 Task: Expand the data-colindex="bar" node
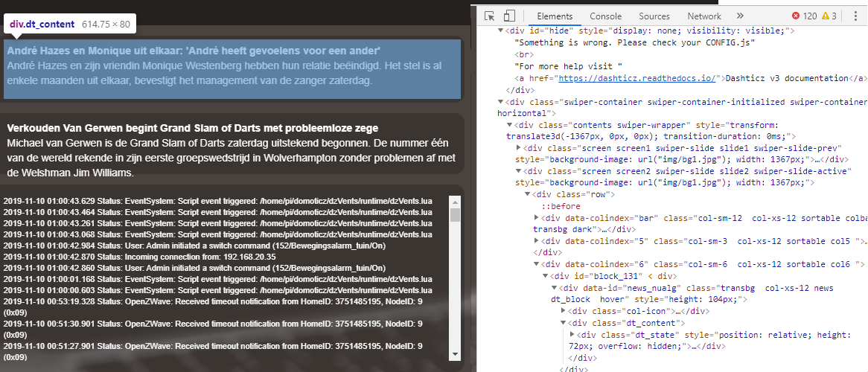point(537,219)
